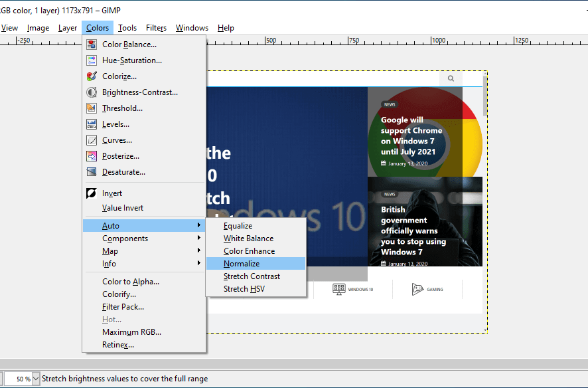The width and height of the screenshot is (588, 388).
Task: Apply Invert from Colors menu
Action: click(144, 193)
